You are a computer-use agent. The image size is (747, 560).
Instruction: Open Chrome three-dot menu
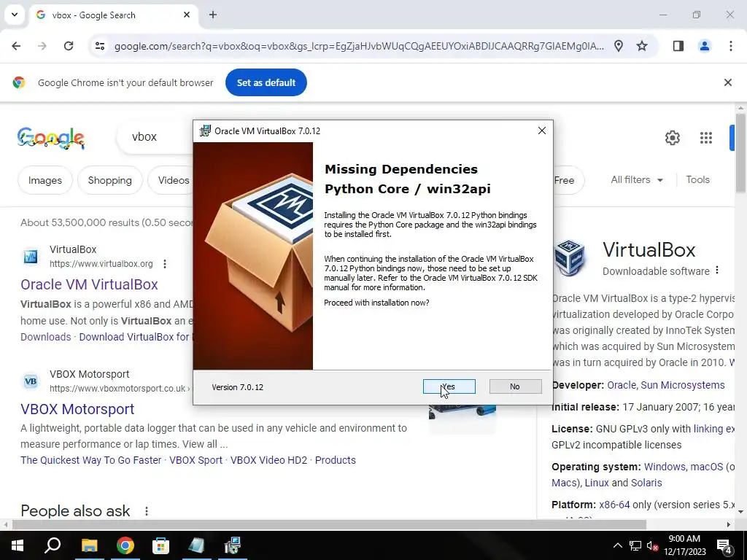pos(730,46)
